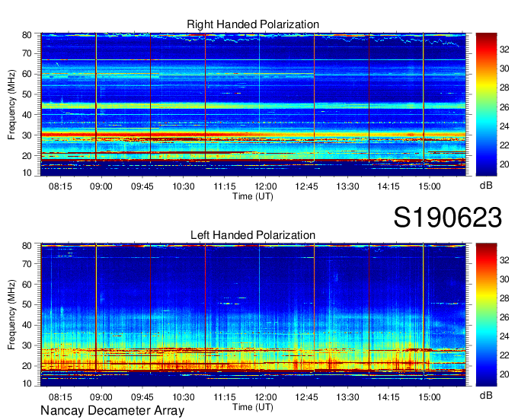Click the 'dB' unit label under bottom color bar
The width and height of the screenshot is (518, 420).
point(486,396)
